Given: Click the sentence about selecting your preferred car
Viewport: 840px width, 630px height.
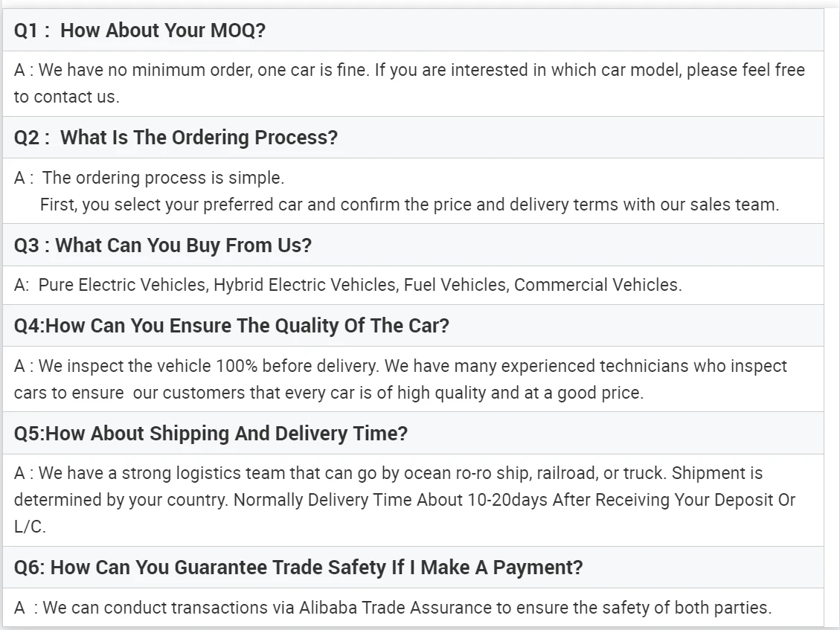Looking at the screenshot, I should [409, 205].
